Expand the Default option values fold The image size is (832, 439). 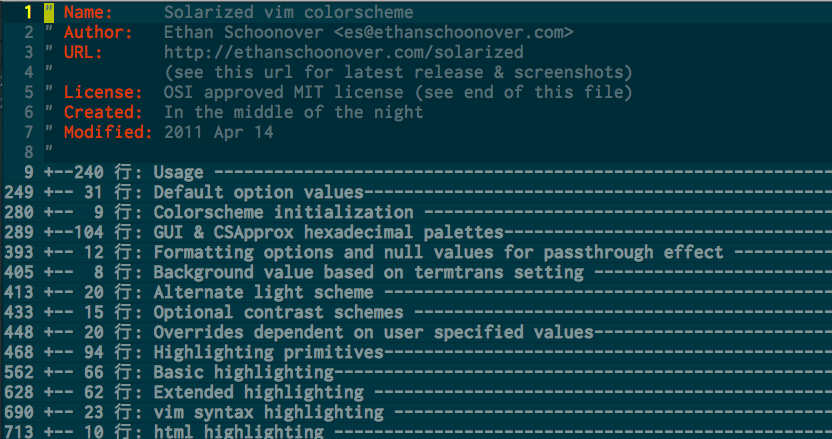[438, 192]
